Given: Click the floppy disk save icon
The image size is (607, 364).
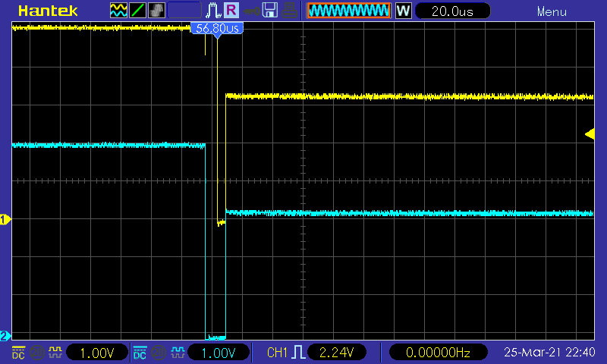Looking at the screenshot, I should pyautogui.click(x=270, y=11).
